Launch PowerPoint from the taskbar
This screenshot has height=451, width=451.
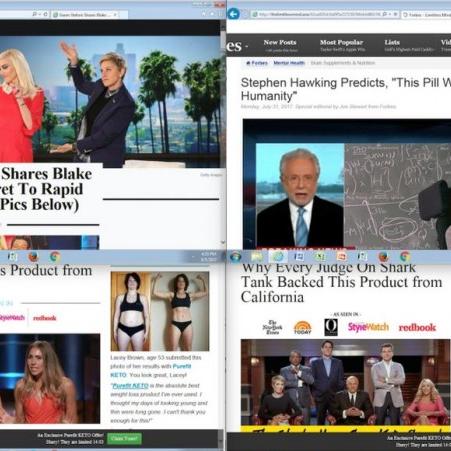click(341, 256)
